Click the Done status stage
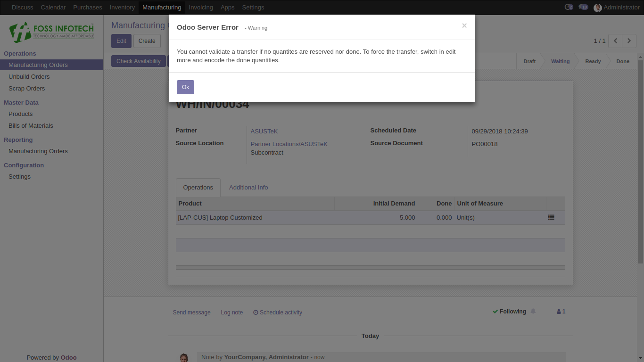Screen dimensions: 644x362 [623, 61]
